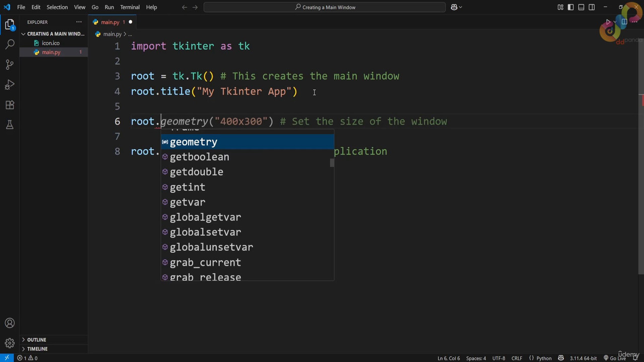
Task: Open the Run and Debug view
Action: click(x=10, y=84)
